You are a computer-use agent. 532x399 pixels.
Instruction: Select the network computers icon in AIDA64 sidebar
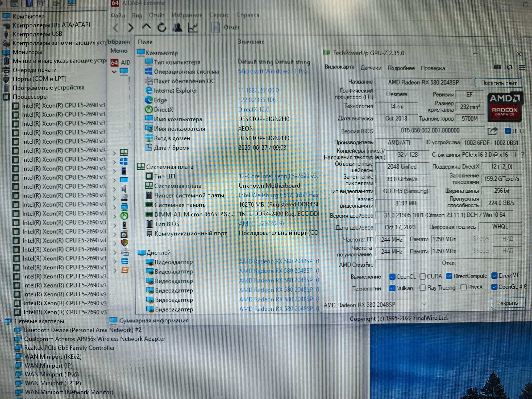click(x=124, y=207)
